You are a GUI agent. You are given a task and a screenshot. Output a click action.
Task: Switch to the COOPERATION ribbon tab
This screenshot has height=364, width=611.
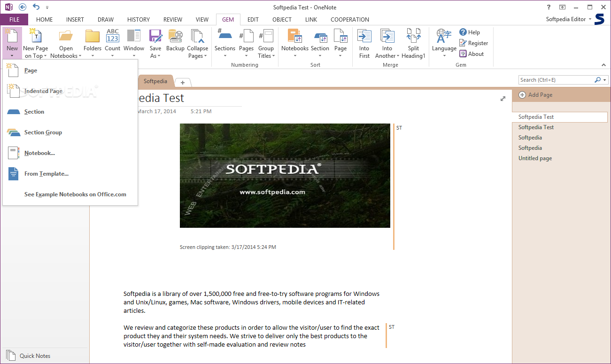[x=350, y=19]
